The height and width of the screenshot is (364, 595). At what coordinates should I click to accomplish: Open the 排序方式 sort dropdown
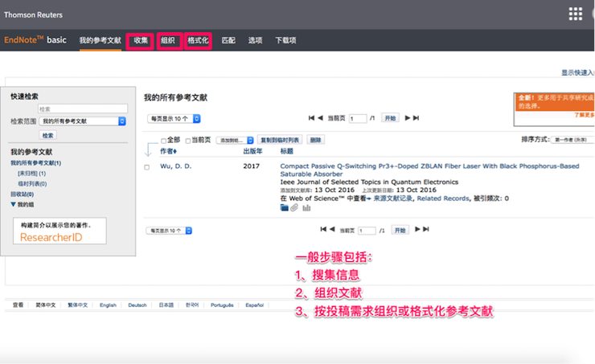point(572,140)
